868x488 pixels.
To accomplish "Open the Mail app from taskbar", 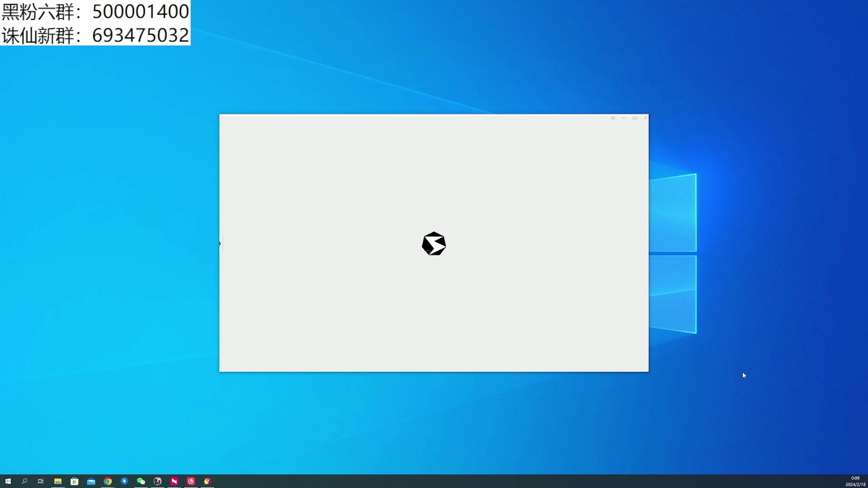I will [x=91, y=481].
